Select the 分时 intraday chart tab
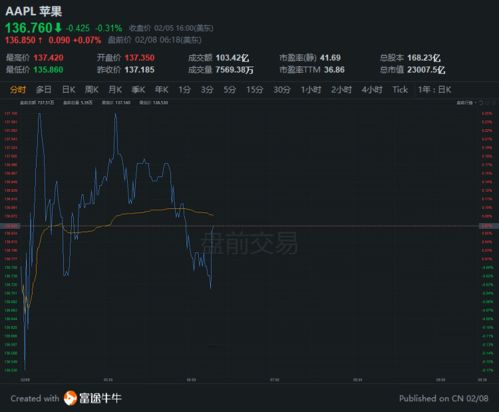This screenshot has width=499, height=412. point(18,90)
